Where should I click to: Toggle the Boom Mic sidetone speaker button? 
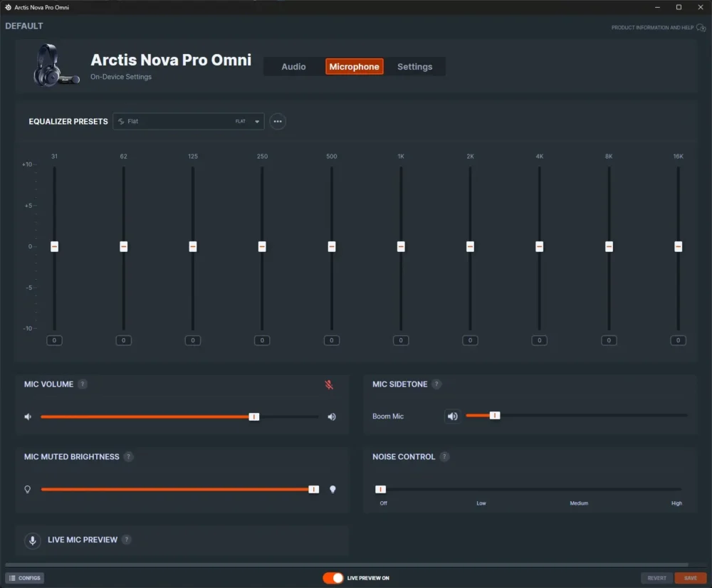coord(452,416)
